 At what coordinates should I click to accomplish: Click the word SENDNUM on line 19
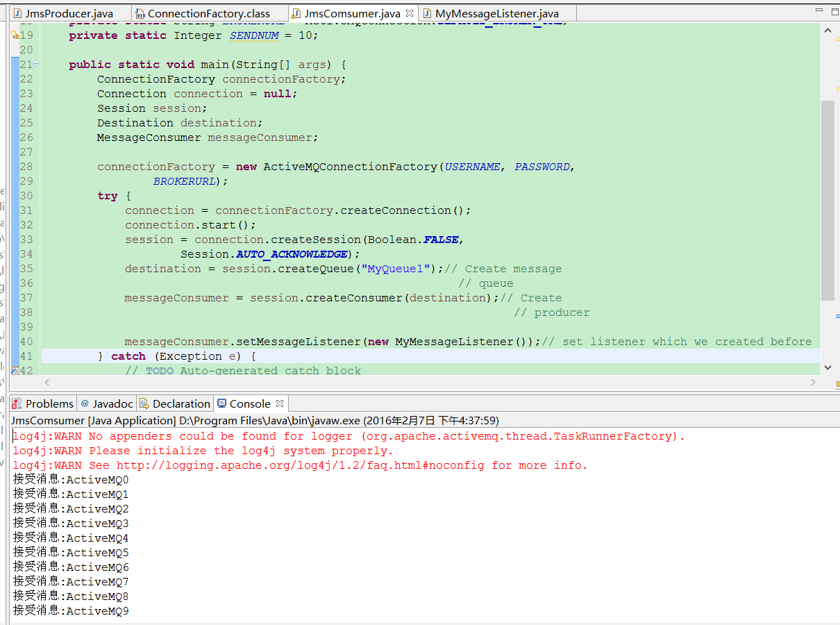253,35
